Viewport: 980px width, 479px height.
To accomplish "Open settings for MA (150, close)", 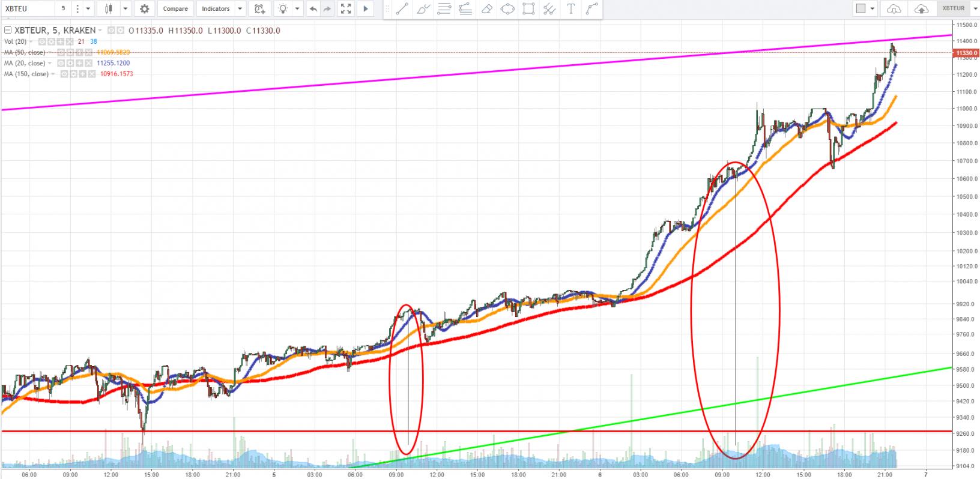I will (74, 74).
